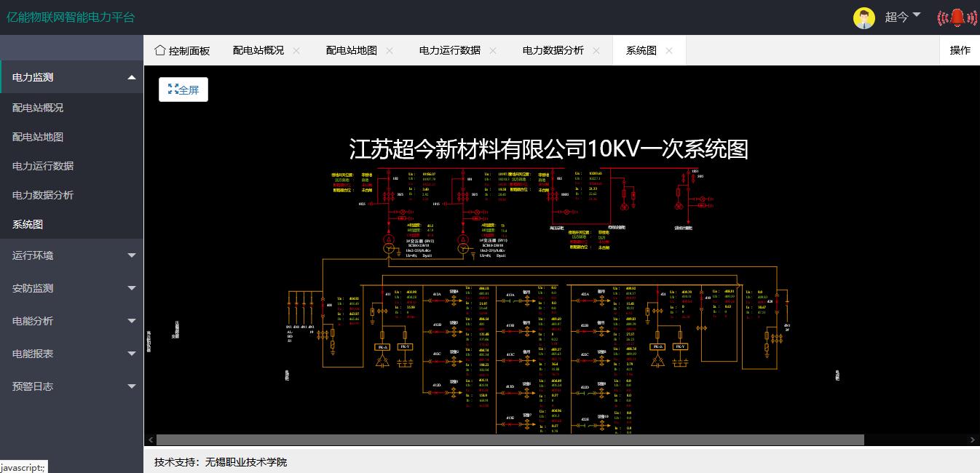This screenshot has height=473, width=980.
Task: Switch to the 电力运行数据 tab
Action: (449, 50)
